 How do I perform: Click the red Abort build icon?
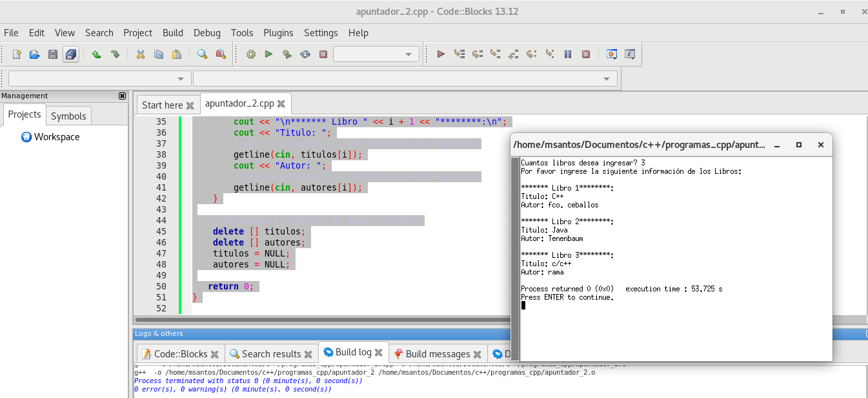click(323, 54)
